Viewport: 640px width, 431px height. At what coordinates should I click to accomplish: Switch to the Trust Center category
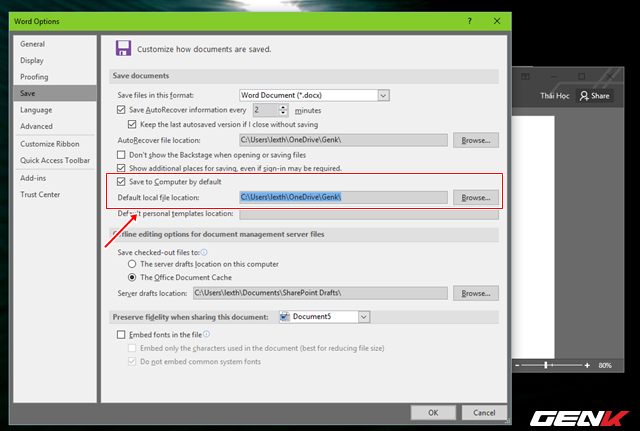click(42, 193)
